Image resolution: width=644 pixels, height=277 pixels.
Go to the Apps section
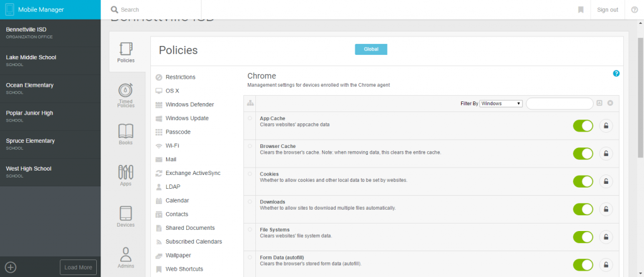[126, 176]
